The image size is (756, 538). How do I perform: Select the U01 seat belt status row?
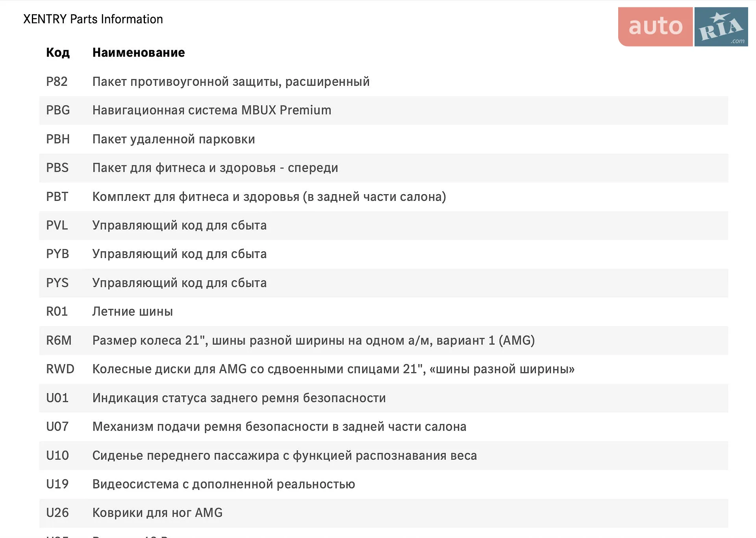pos(384,398)
